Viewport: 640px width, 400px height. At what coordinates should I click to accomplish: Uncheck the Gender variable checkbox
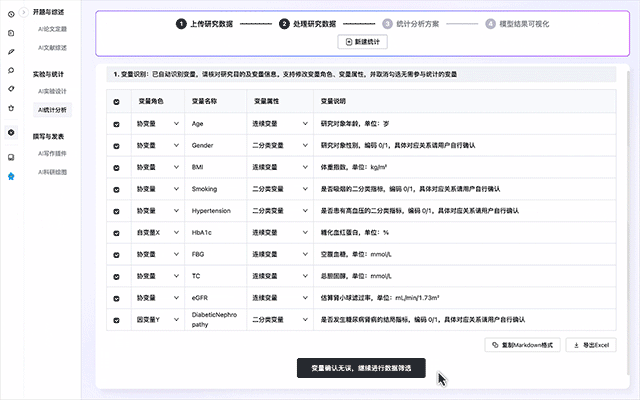[116, 146]
